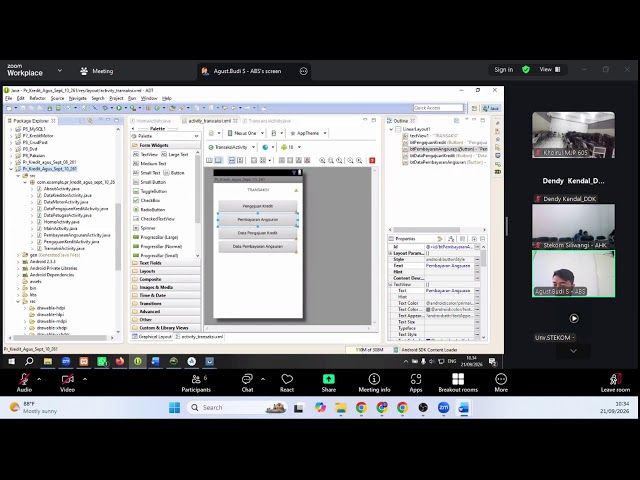Click the TextView widget in the Palette
This screenshot has width=640, height=480.
(x=145, y=154)
